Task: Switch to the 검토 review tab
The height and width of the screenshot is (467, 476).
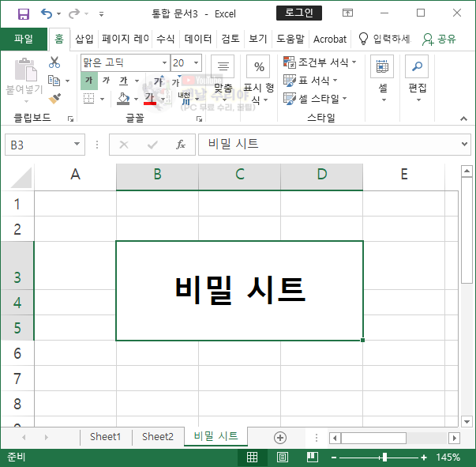Action: pos(231,39)
